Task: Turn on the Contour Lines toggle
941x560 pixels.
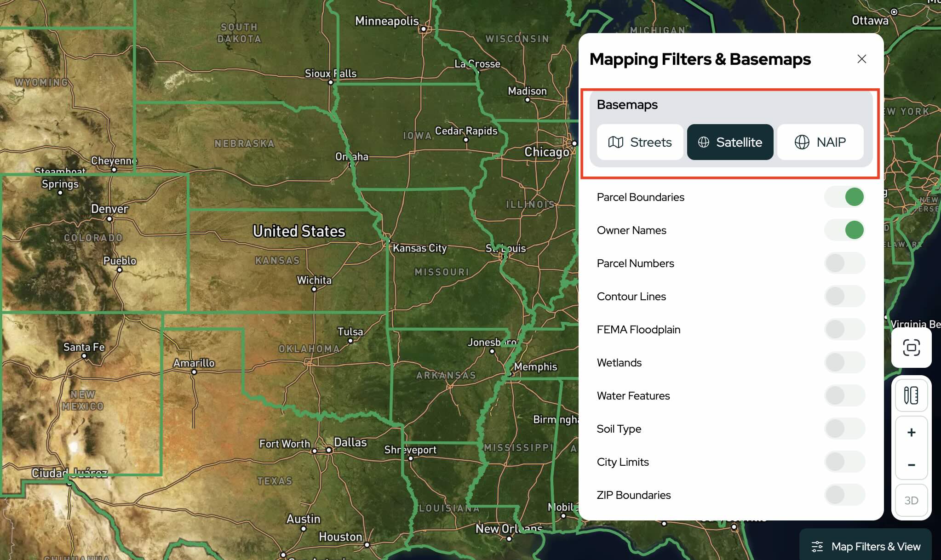Action: (844, 296)
